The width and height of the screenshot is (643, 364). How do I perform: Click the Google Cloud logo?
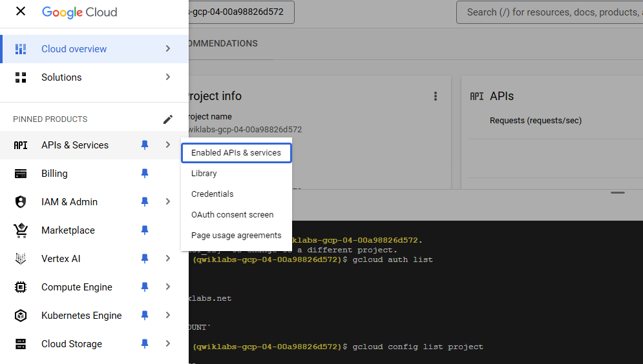pyautogui.click(x=79, y=12)
